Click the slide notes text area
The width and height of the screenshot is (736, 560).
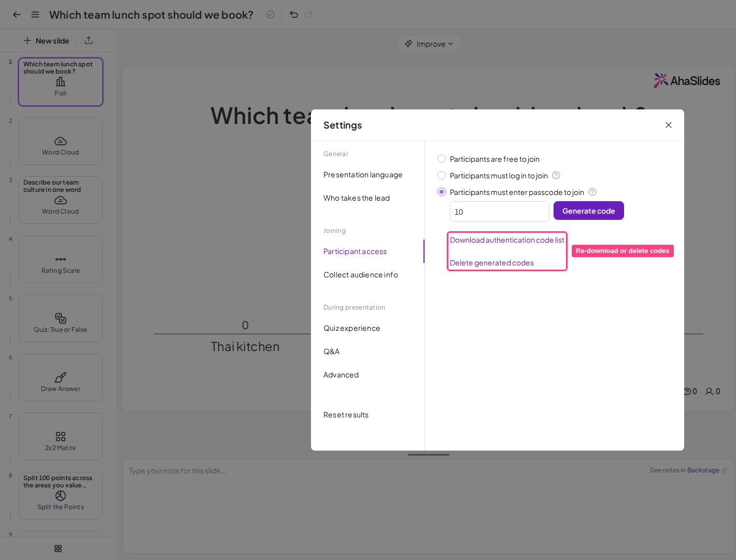[x=429, y=506]
